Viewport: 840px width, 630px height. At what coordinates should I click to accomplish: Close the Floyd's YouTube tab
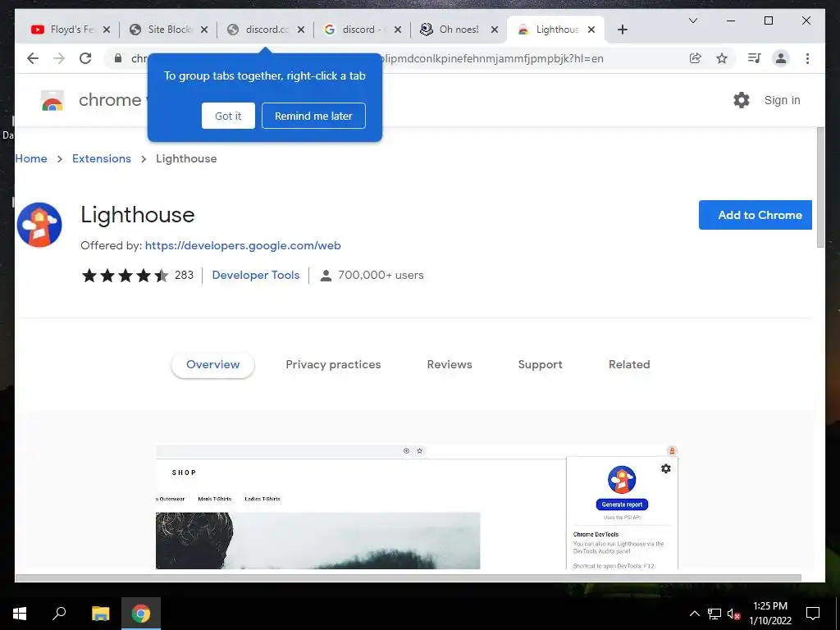[x=107, y=30]
